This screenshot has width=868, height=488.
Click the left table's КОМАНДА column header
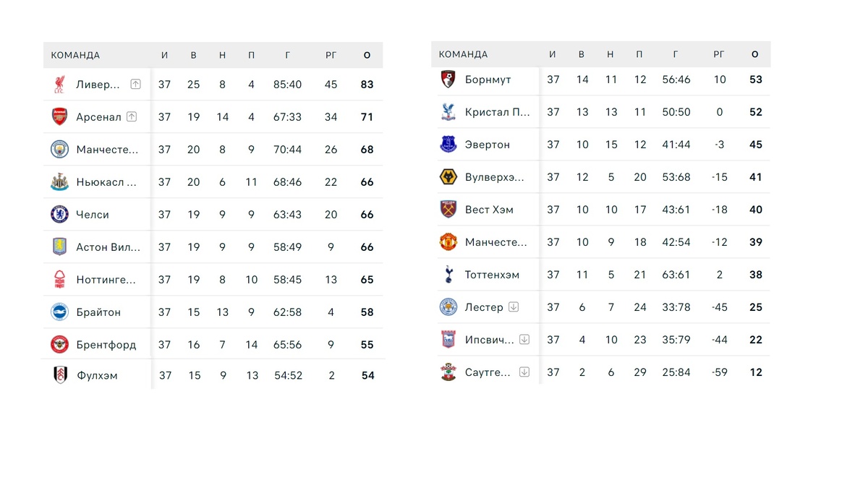pos(75,55)
